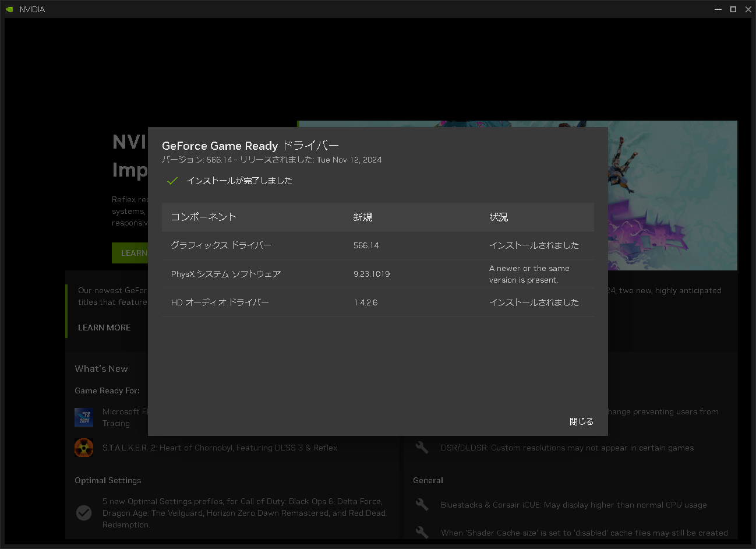Open the LEARN MORE link in the banner
This screenshot has width=756, height=549.
(x=104, y=327)
